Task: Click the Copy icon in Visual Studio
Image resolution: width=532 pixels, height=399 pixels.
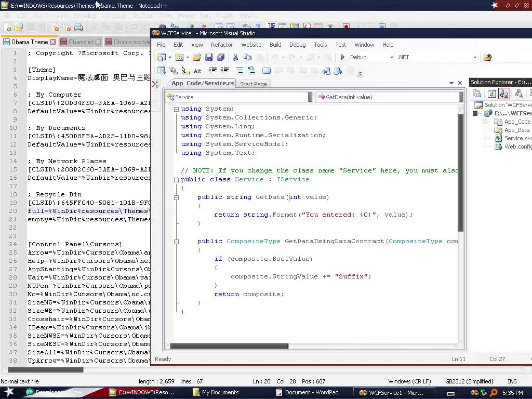Action: [248, 57]
